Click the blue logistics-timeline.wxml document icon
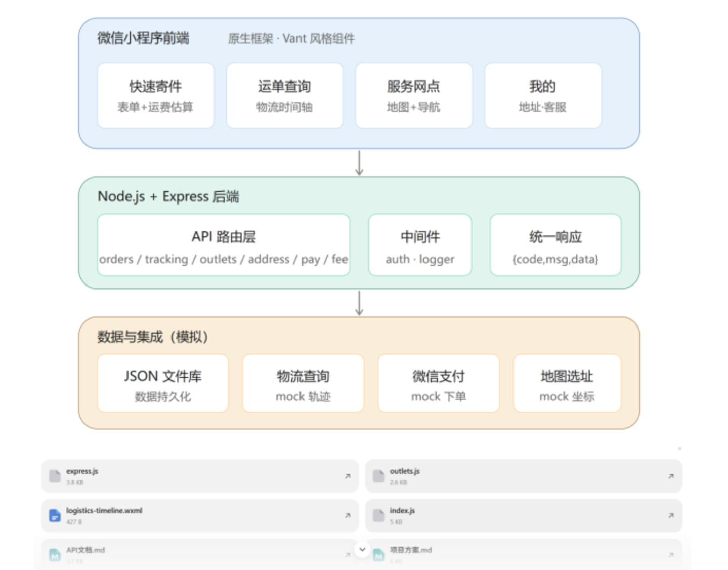 pos(55,515)
